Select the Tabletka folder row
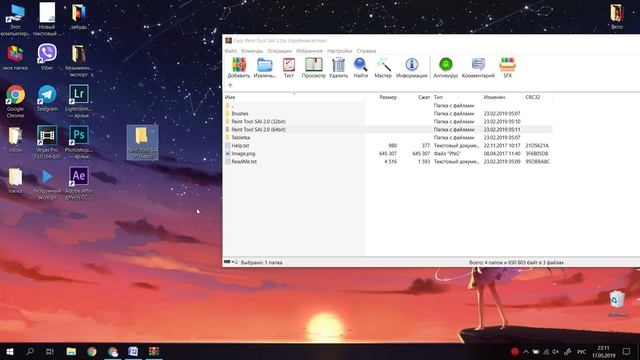 pos(388,138)
